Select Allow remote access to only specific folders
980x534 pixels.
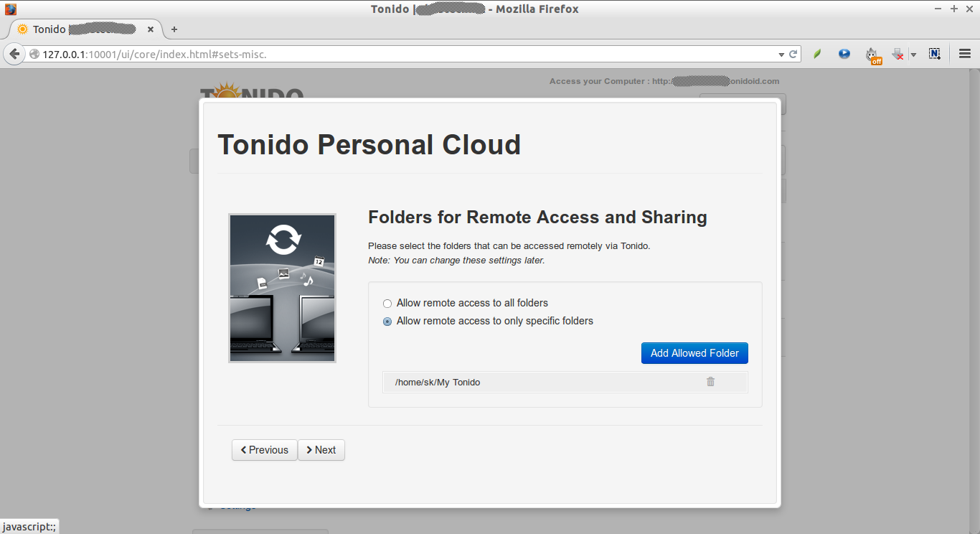387,322
